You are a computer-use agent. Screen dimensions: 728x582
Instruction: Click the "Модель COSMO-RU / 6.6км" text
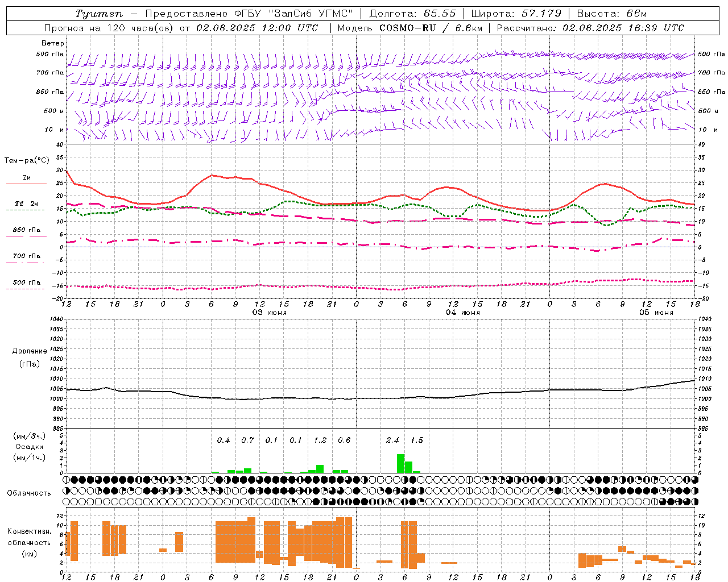410,28
